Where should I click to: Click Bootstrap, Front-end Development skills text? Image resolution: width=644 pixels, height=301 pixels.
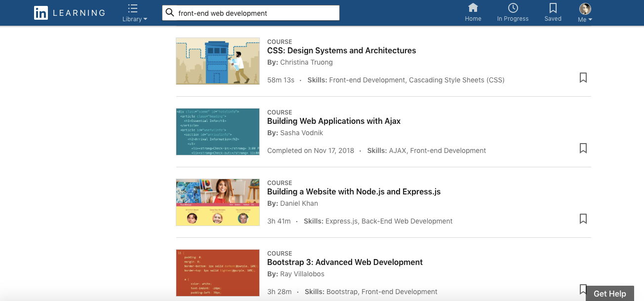382,292
